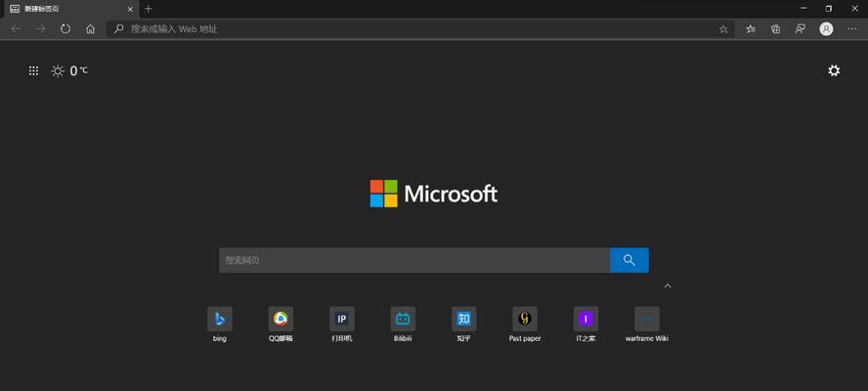Screen dimensions: 868x391
Task: Close the 新建标签页 tab
Action: coord(130,10)
